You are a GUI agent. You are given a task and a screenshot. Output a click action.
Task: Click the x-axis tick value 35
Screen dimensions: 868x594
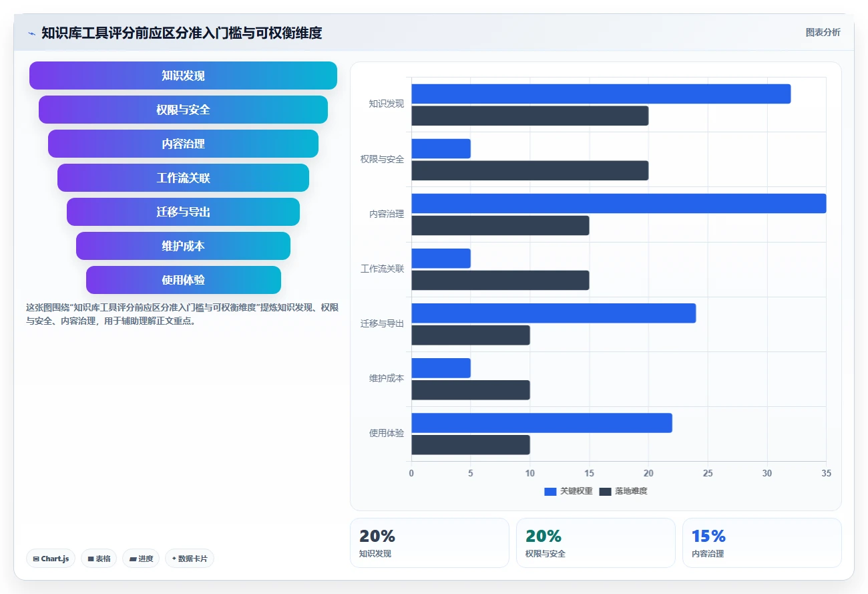click(x=827, y=473)
